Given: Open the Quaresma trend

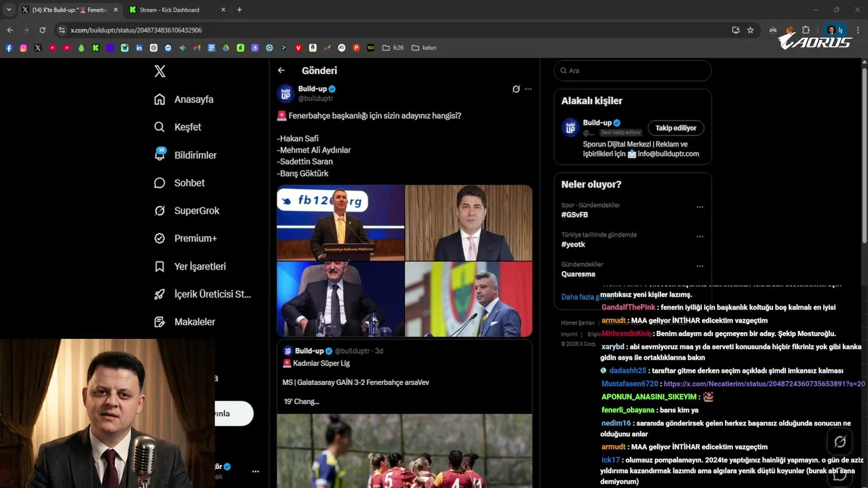Looking at the screenshot, I should [578, 274].
